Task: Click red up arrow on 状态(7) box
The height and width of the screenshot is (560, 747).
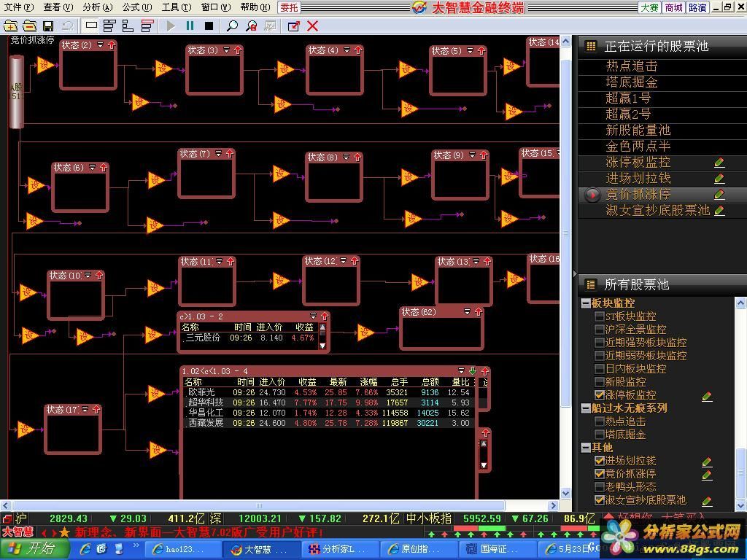Action: coord(230,153)
